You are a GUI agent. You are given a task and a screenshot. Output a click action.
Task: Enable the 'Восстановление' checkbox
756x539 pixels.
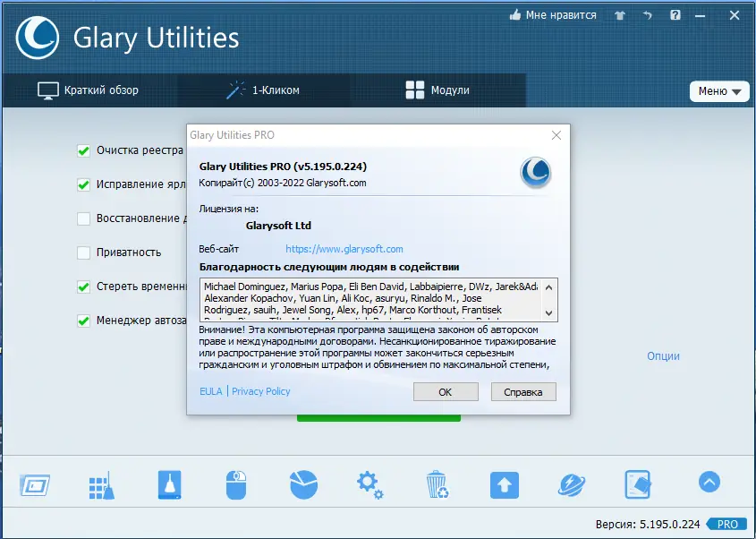83,218
